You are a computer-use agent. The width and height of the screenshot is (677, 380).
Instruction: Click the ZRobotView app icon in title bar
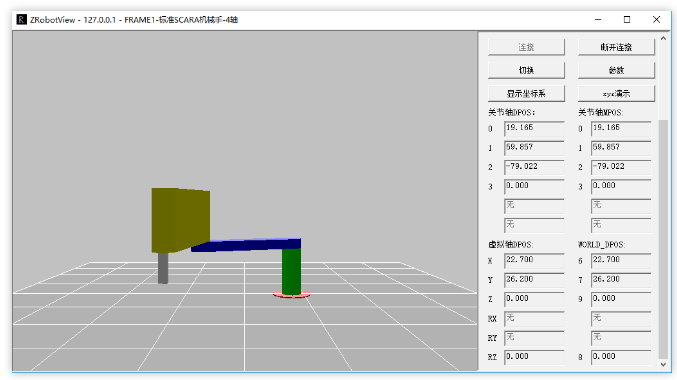pyautogui.click(x=22, y=19)
